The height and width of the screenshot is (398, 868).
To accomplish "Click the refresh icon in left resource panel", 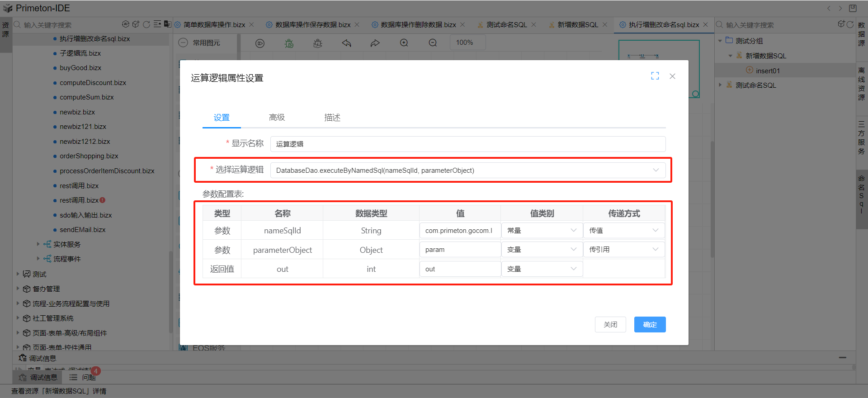I will tap(146, 24).
